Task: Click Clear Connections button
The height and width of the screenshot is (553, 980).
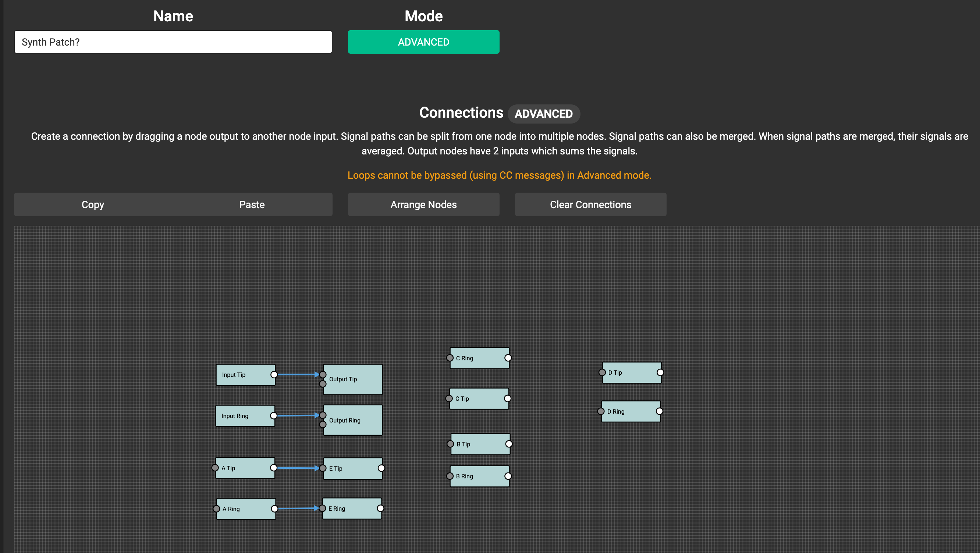Action: click(590, 205)
